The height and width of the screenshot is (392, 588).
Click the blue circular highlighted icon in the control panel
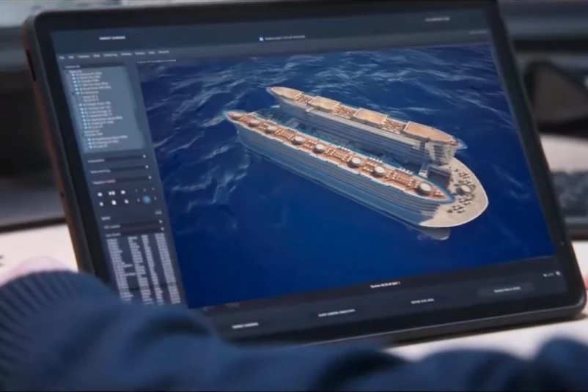point(146,199)
